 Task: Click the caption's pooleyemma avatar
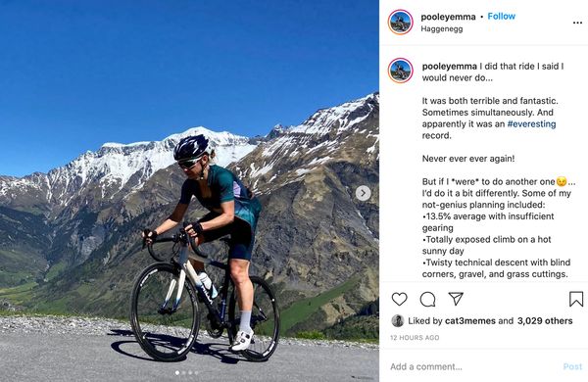pyautogui.click(x=400, y=71)
